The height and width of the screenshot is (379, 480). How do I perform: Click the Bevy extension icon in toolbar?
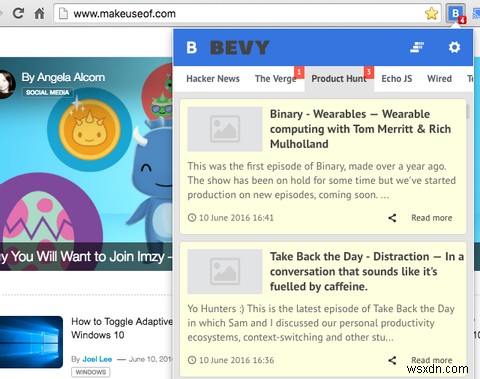455,14
